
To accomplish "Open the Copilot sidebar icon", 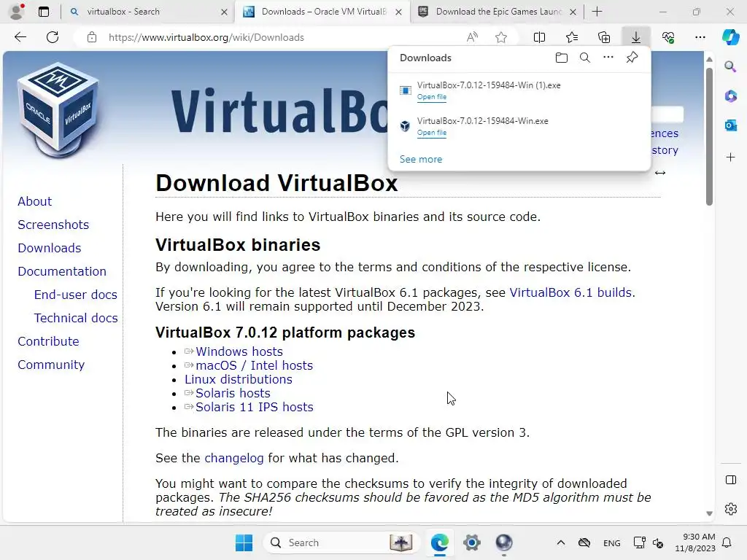I will [730, 37].
